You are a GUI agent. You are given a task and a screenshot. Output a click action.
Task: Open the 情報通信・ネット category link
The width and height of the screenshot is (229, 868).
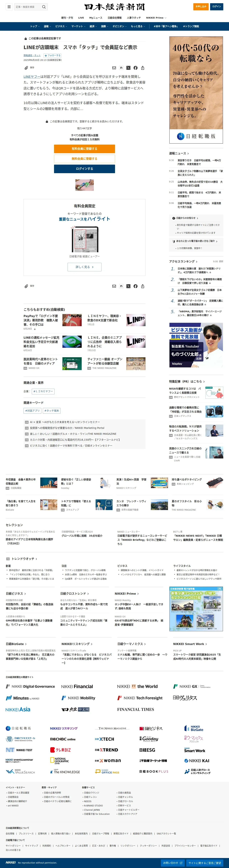click(32, 56)
